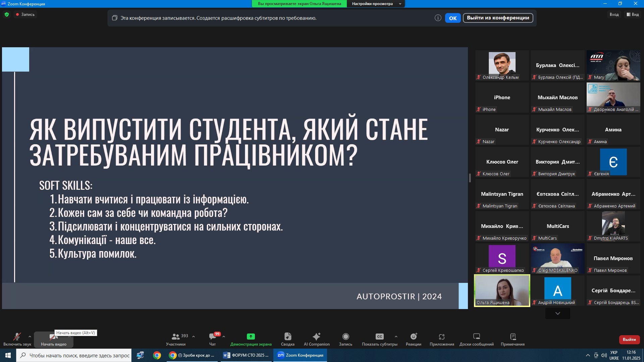Select Mary video thumbnail
Viewport: 644px width, 362px height.
click(x=613, y=65)
